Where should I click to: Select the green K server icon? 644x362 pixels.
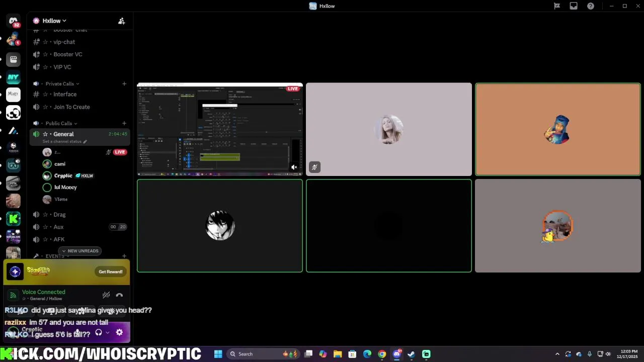(x=13, y=218)
